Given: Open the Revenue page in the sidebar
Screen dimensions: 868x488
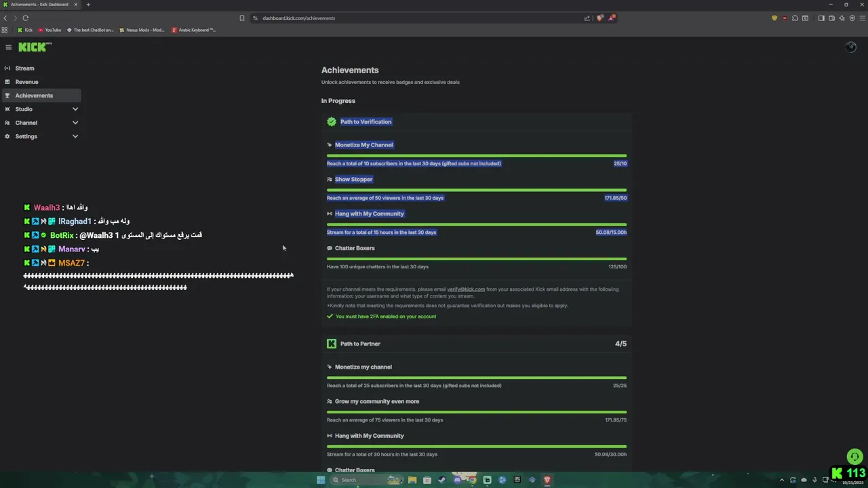Looking at the screenshot, I should pyautogui.click(x=41, y=82).
